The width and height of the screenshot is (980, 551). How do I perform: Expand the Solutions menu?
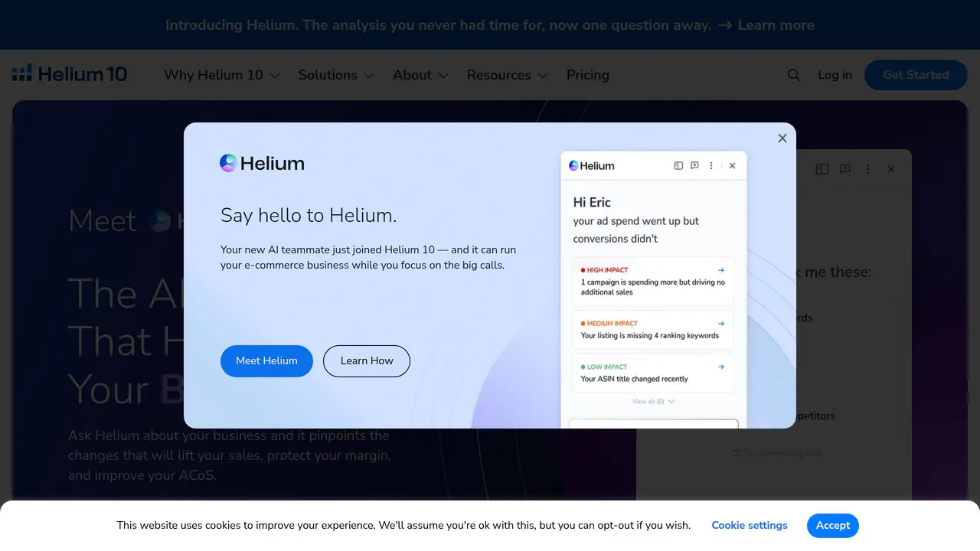336,75
